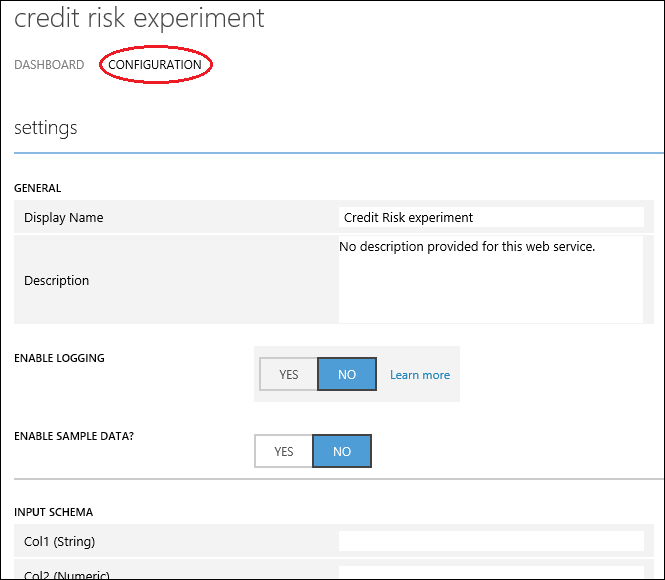Set Enable Logging to YES

pyautogui.click(x=288, y=374)
